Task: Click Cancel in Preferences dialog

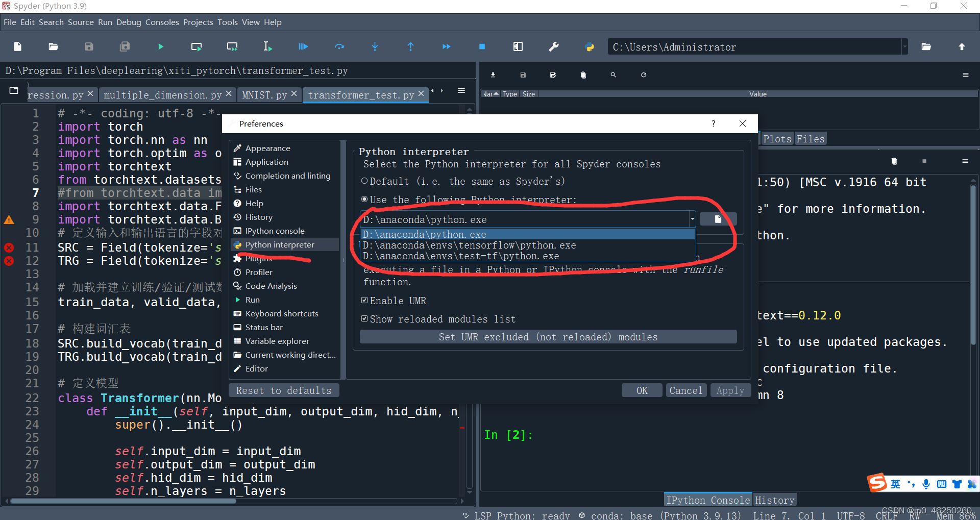Action: coord(686,390)
